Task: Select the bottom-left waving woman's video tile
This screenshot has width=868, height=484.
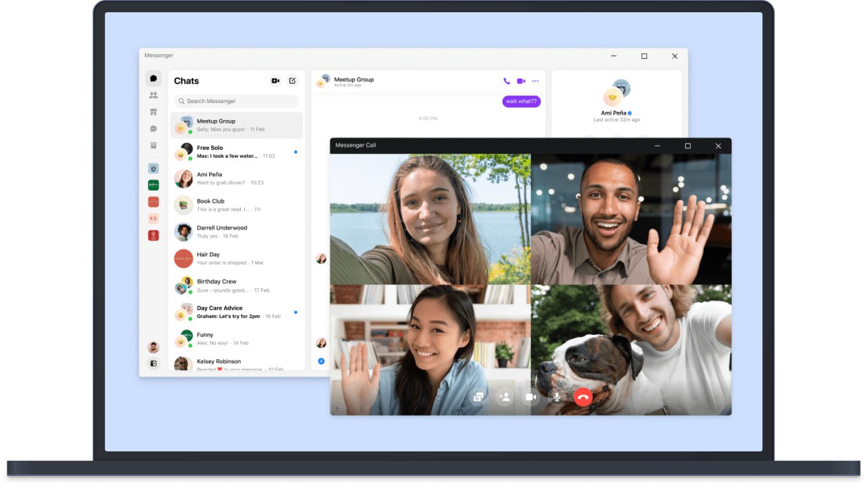Action: (x=430, y=350)
